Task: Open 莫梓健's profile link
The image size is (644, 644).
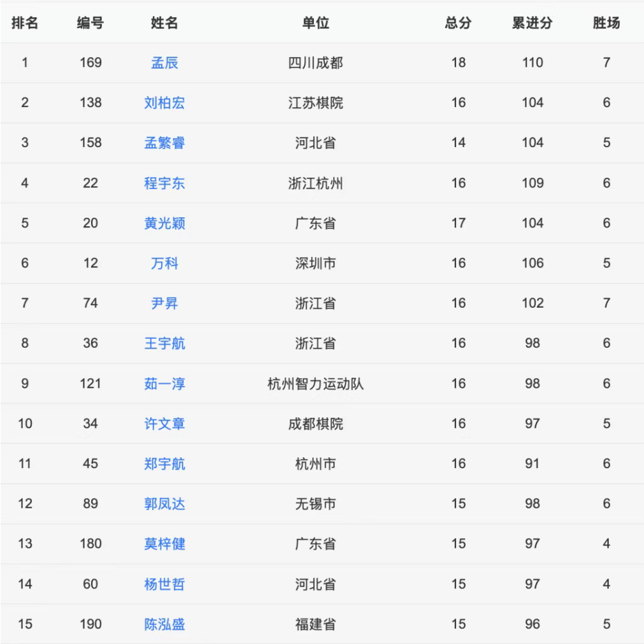Action: 164,544
